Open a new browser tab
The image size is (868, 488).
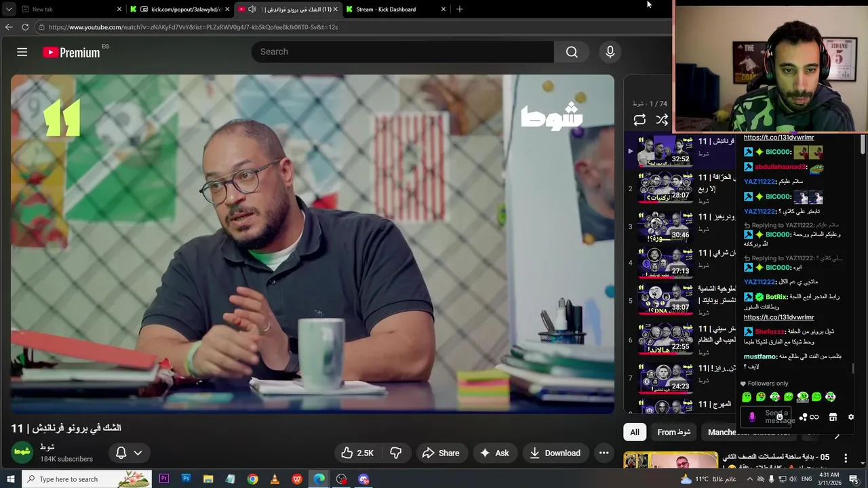[x=460, y=9]
